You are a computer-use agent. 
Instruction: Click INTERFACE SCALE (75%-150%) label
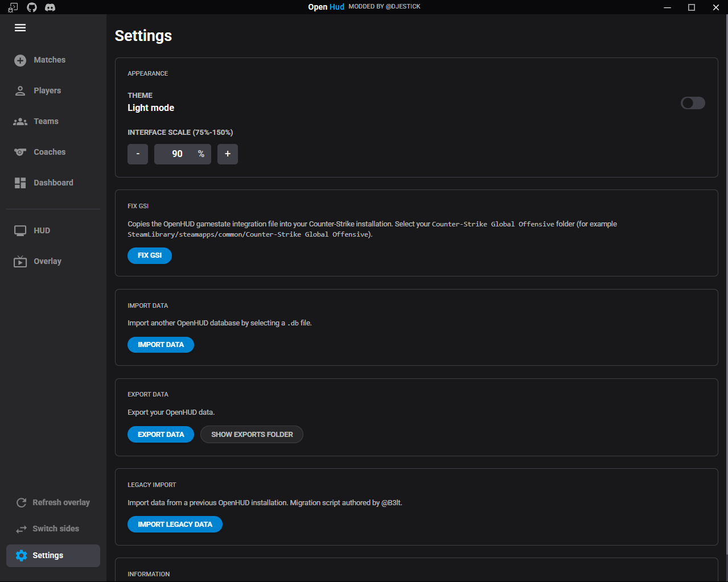pos(180,133)
